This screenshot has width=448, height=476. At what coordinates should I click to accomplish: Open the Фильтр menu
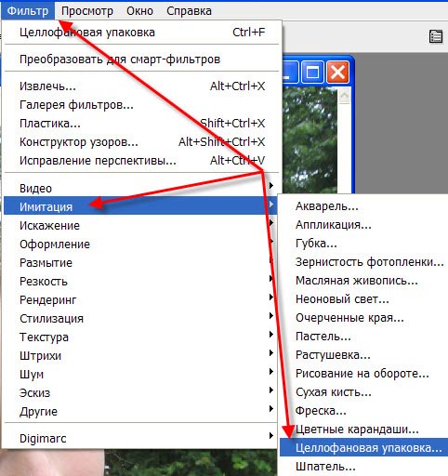28,11
